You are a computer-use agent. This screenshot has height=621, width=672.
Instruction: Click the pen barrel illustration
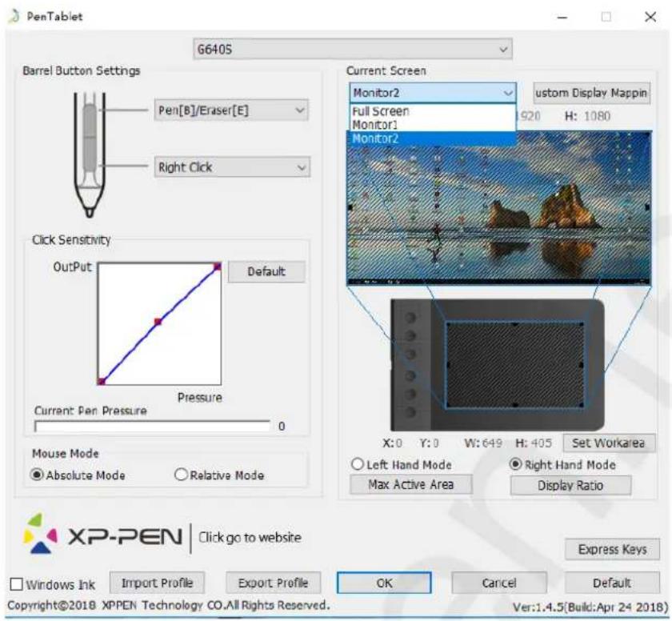90,154
